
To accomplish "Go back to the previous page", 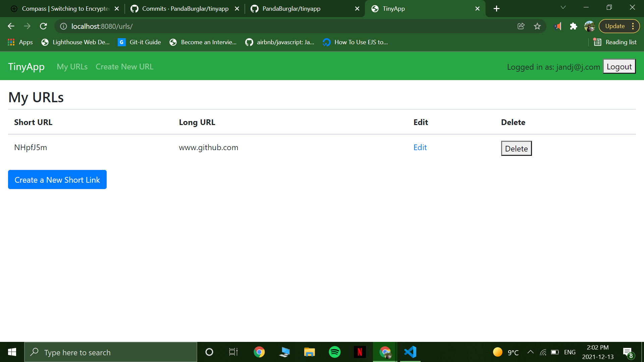I will coord(11,26).
